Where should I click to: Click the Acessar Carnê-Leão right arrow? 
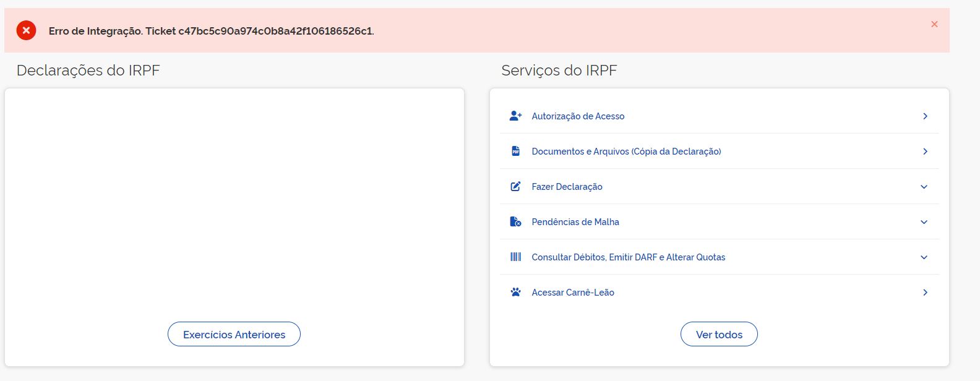point(925,293)
